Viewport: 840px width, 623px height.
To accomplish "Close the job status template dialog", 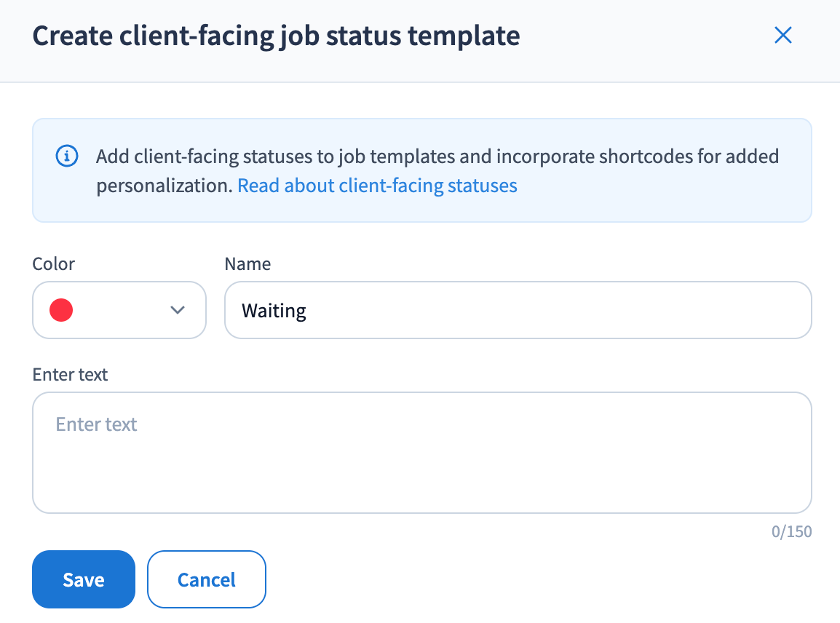I will tap(782, 35).
